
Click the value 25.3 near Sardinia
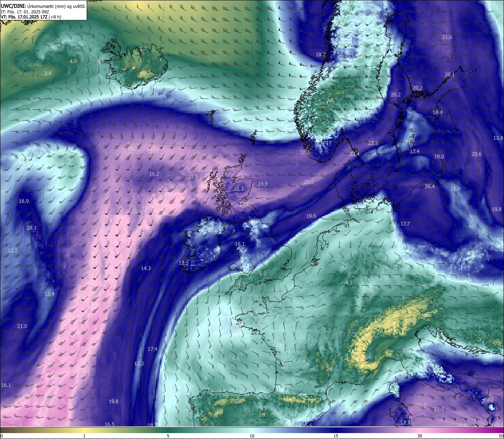421,406
